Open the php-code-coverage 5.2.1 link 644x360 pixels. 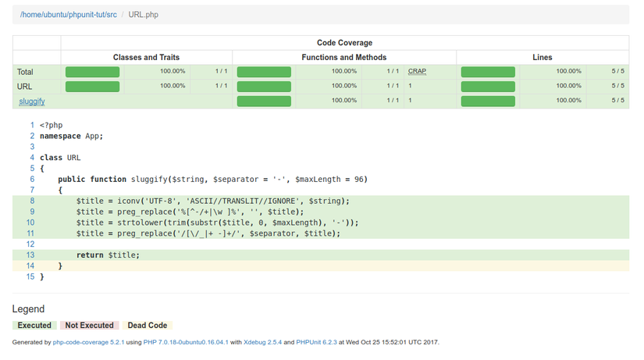point(88,342)
